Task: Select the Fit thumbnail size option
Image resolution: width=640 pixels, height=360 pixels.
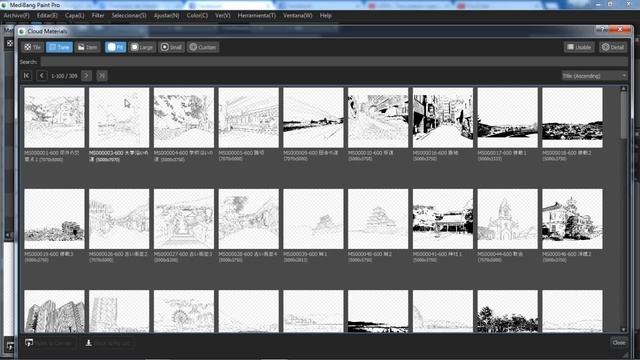Action: click(x=116, y=47)
